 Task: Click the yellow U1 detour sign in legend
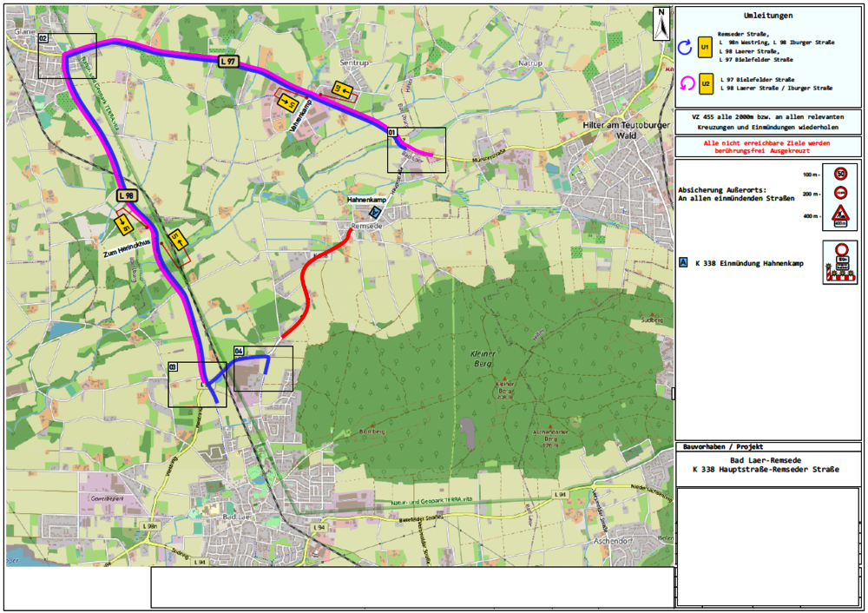pyautogui.click(x=706, y=46)
